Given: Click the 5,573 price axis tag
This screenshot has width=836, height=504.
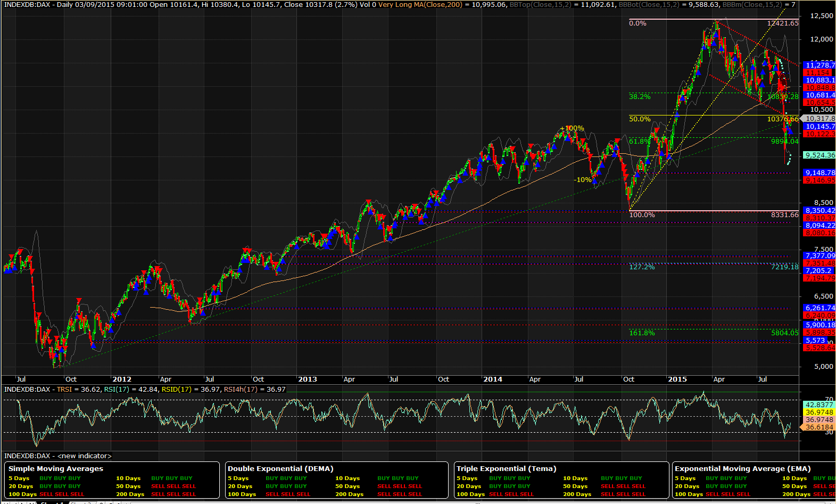Looking at the screenshot, I should [816, 341].
